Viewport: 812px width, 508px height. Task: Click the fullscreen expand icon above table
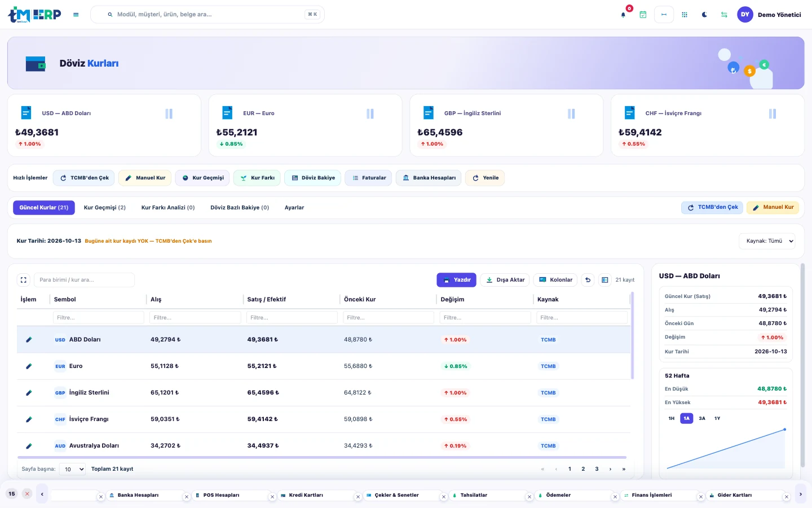click(x=24, y=280)
